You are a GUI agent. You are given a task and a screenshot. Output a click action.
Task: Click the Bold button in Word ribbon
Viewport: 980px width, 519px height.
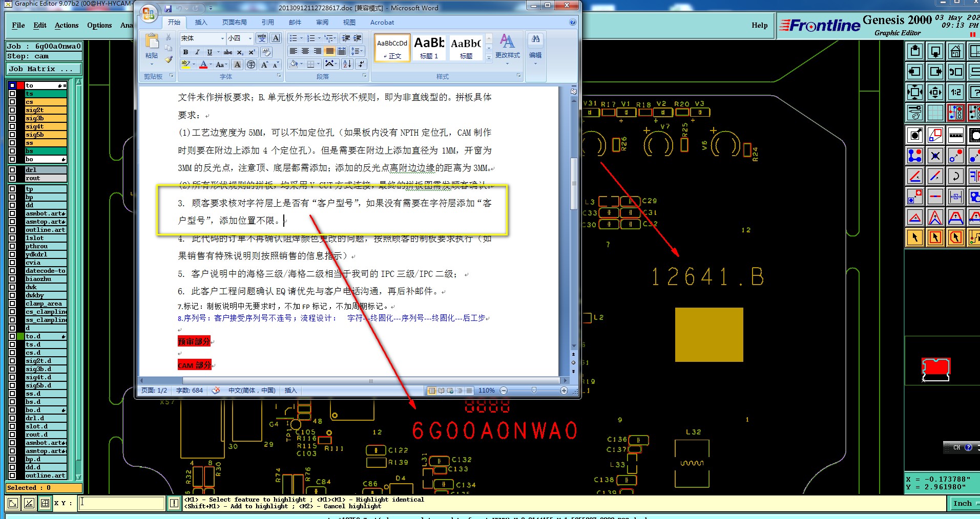[x=185, y=52]
